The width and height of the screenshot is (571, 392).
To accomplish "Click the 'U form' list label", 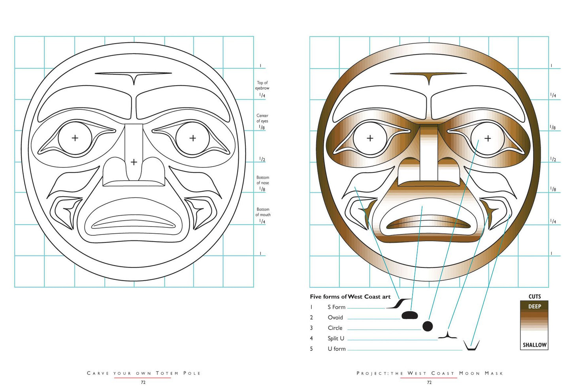I will tap(337, 349).
